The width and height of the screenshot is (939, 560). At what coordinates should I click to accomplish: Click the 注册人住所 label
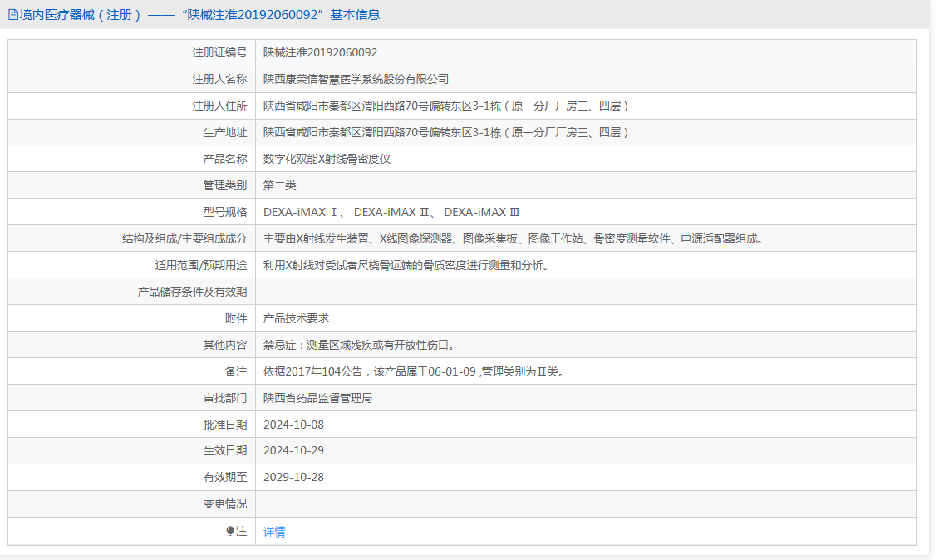[x=219, y=106]
